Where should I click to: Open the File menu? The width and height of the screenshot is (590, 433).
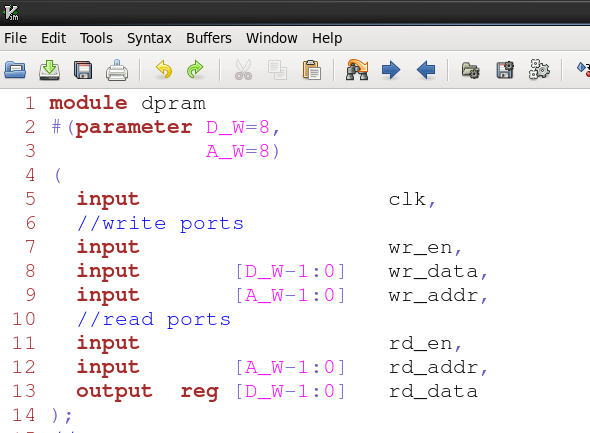coord(15,38)
